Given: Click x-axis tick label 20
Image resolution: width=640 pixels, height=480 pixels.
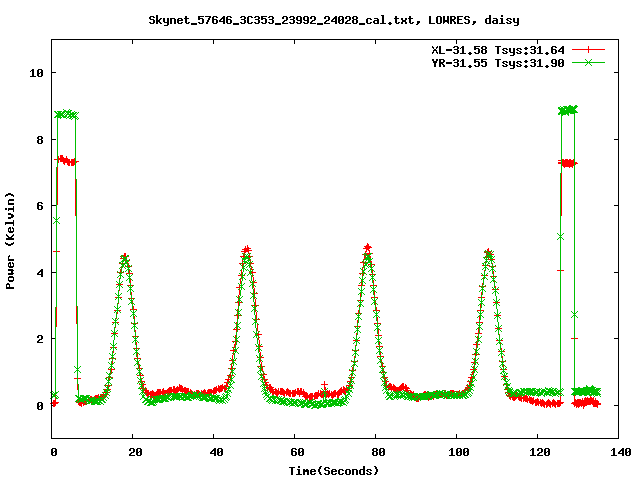Looking at the screenshot, I should [x=135, y=452].
